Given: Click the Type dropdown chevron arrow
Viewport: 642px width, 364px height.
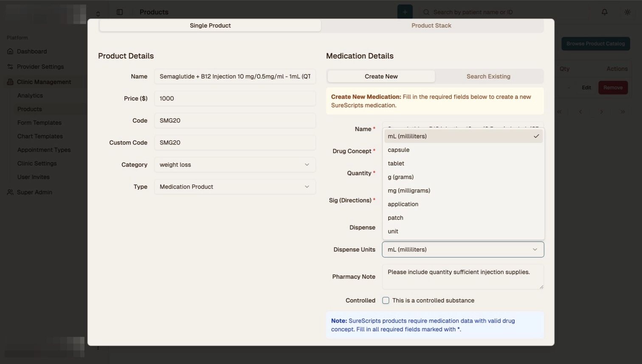Looking at the screenshot, I should [307, 187].
